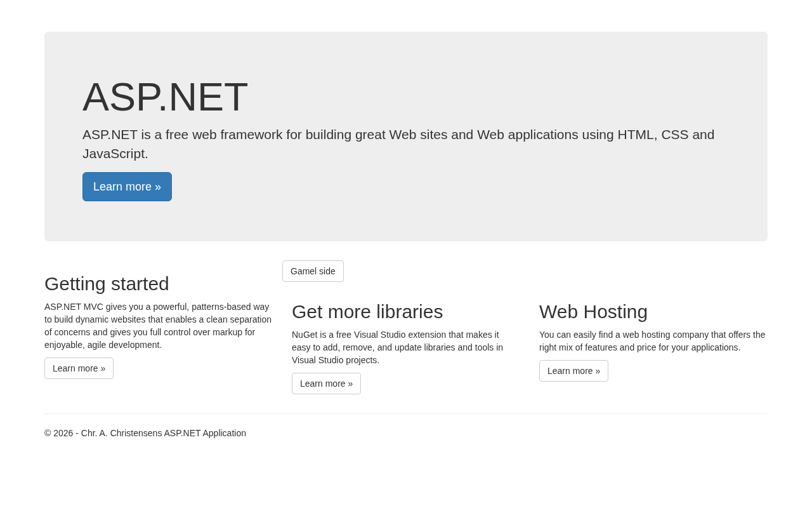Click the horizontal divider line above the footer

[406, 414]
